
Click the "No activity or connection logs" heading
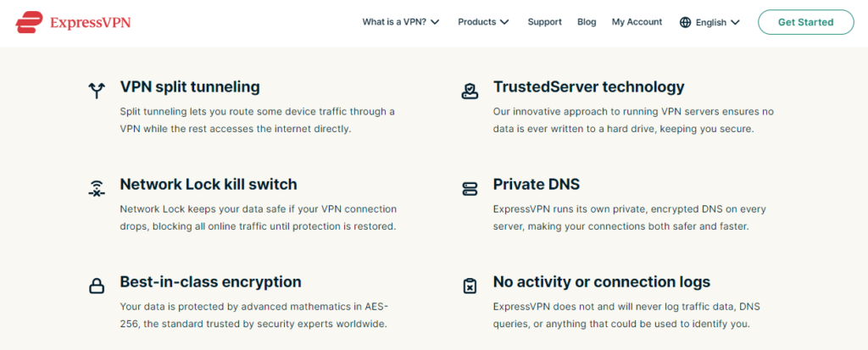tap(602, 281)
